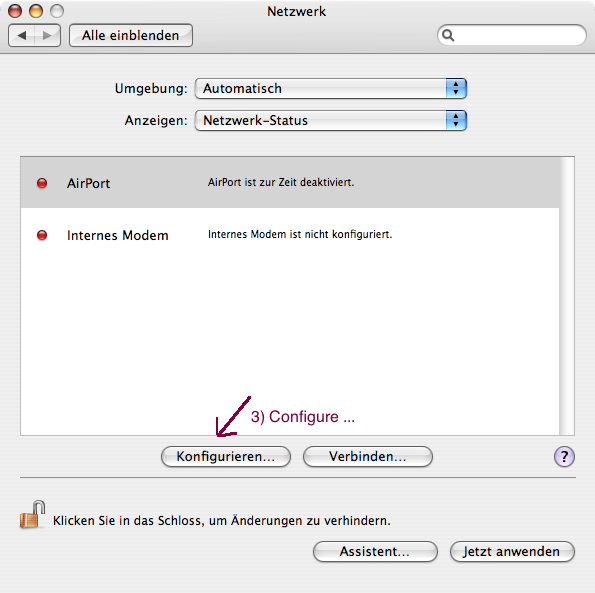Click the forward navigation arrow

coord(47,36)
